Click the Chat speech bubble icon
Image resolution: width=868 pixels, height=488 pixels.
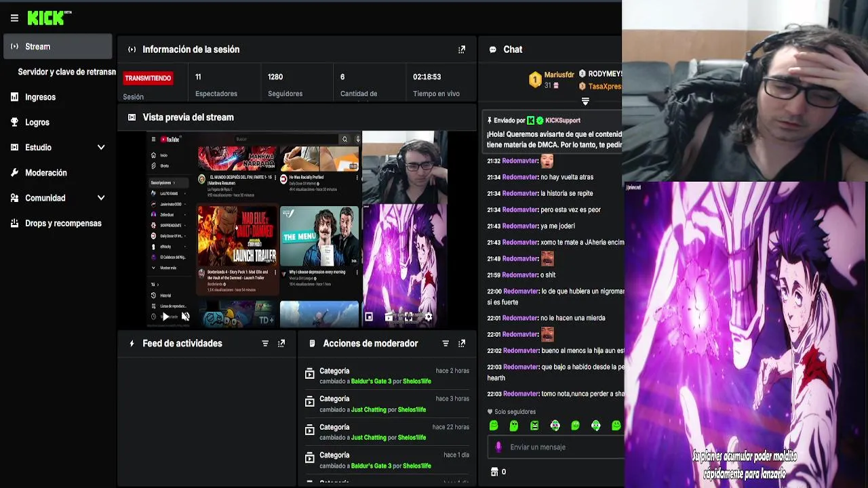coord(492,49)
